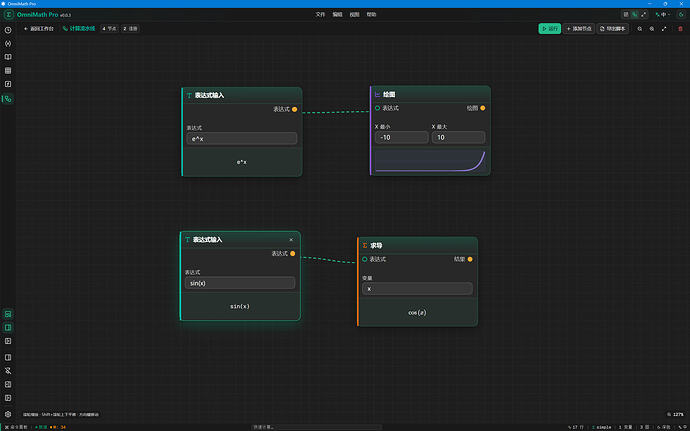Click the settings gear in sidebar
The image size is (690, 431).
8,414
